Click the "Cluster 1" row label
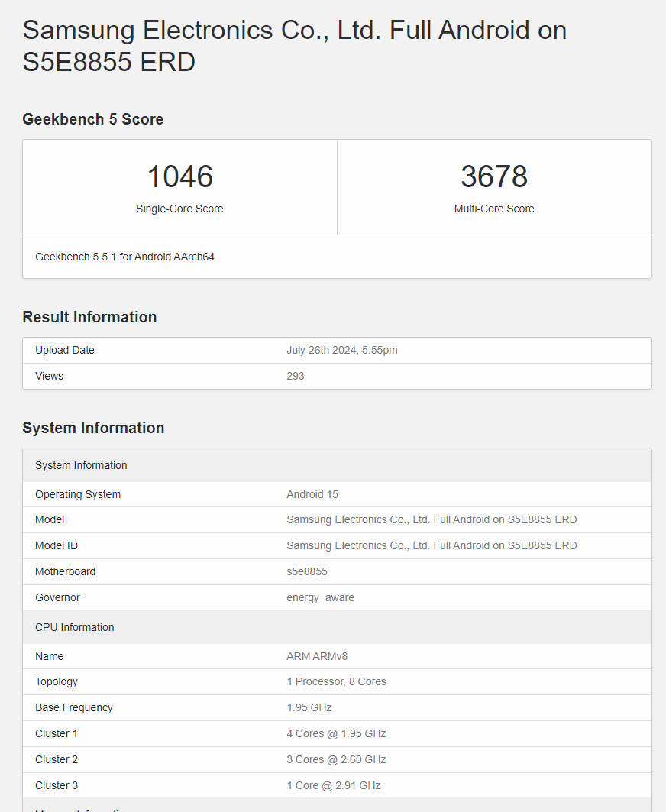 pyautogui.click(x=57, y=734)
